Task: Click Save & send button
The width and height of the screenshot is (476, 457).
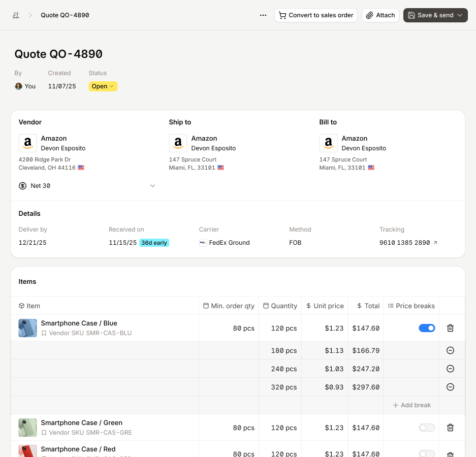Action: click(x=435, y=15)
